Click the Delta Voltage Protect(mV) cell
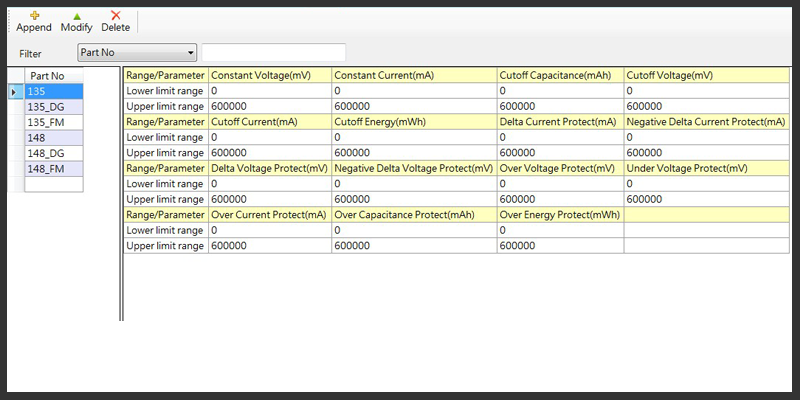This screenshot has height=400, width=800. [x=270, y=168]
